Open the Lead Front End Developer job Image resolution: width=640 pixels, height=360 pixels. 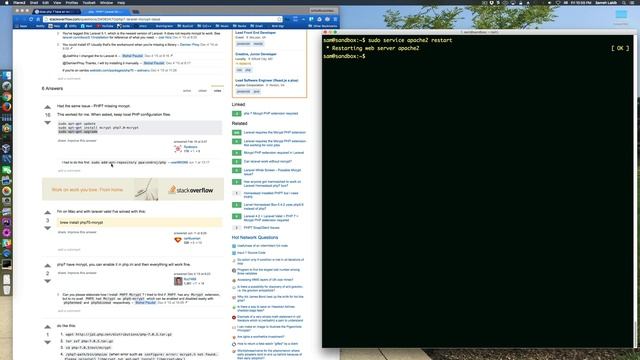256,33
